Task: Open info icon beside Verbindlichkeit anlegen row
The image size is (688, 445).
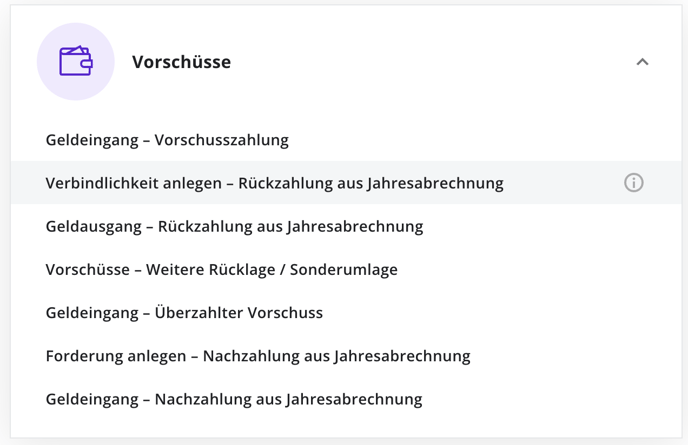Action: point(634,183)
